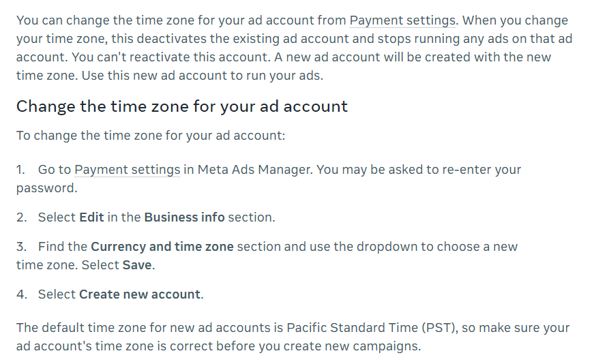Click bold 'Currency and time zone' text
The width and height of the screenshot is (594, 364).
162,247
